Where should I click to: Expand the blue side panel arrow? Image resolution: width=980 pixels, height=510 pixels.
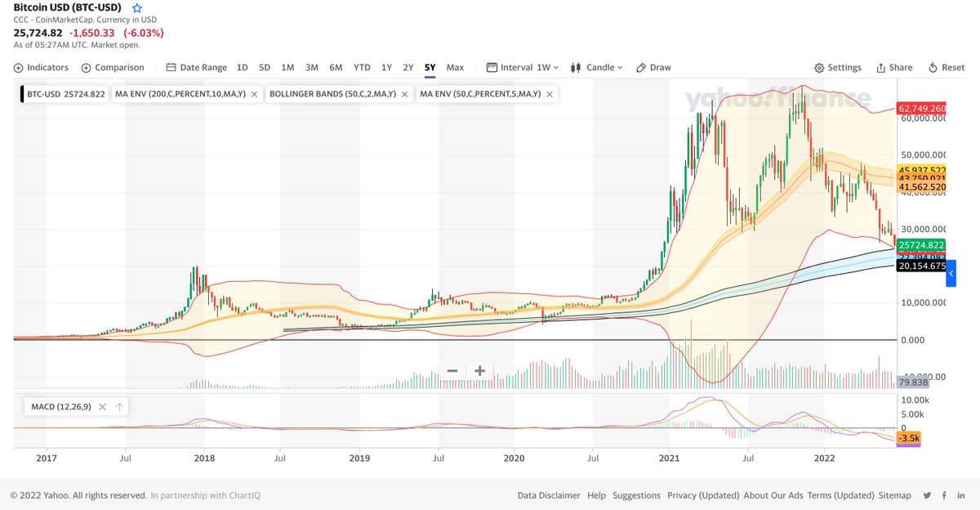(x=951, y=272)
